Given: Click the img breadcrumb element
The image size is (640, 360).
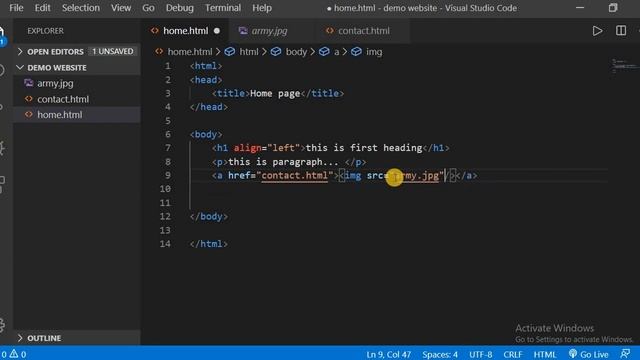Looking at the screenshot, I should pos(374,52).
